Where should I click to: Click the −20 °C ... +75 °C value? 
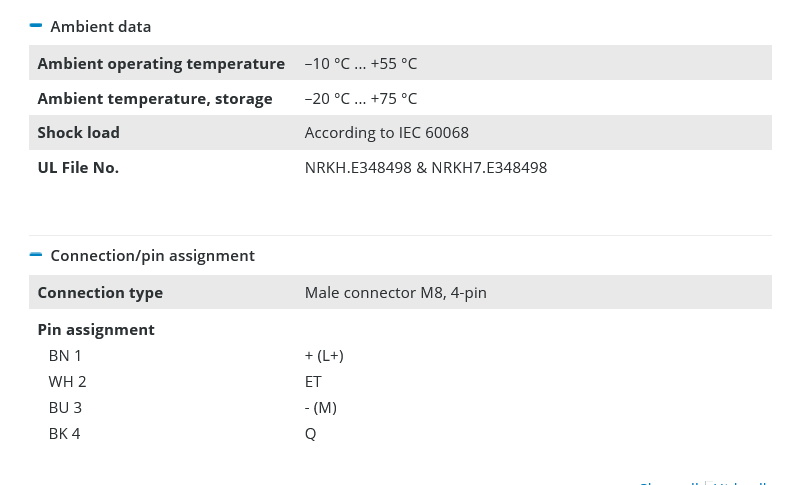click(361, 99)
